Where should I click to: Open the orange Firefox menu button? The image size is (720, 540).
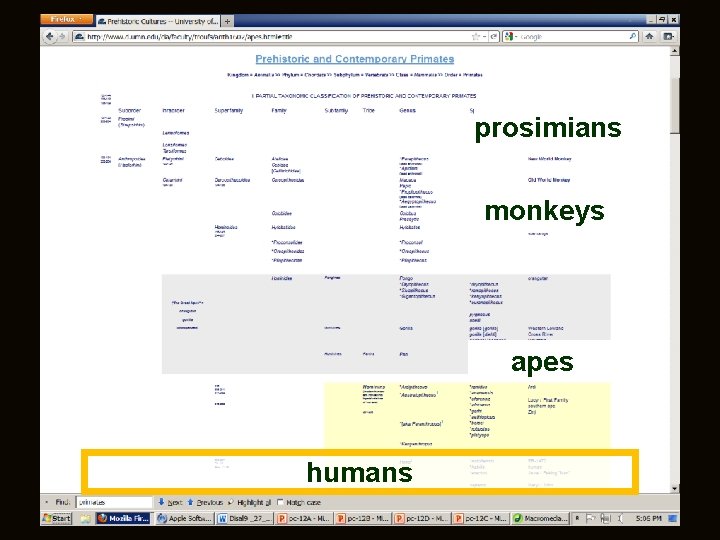tap(67, 19)
